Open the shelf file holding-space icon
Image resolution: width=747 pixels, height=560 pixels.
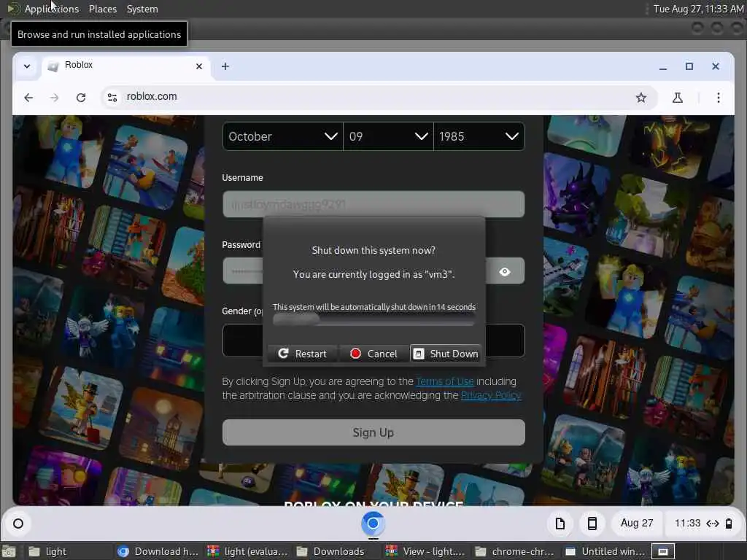pos(560,524)
